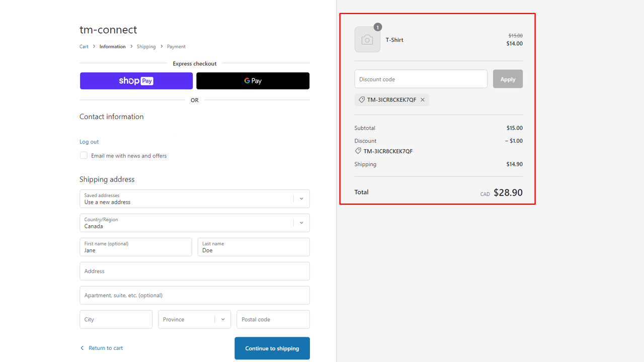Select the Shipping breadcrumb step
644x362 pixels.
[x=146, y=47]
